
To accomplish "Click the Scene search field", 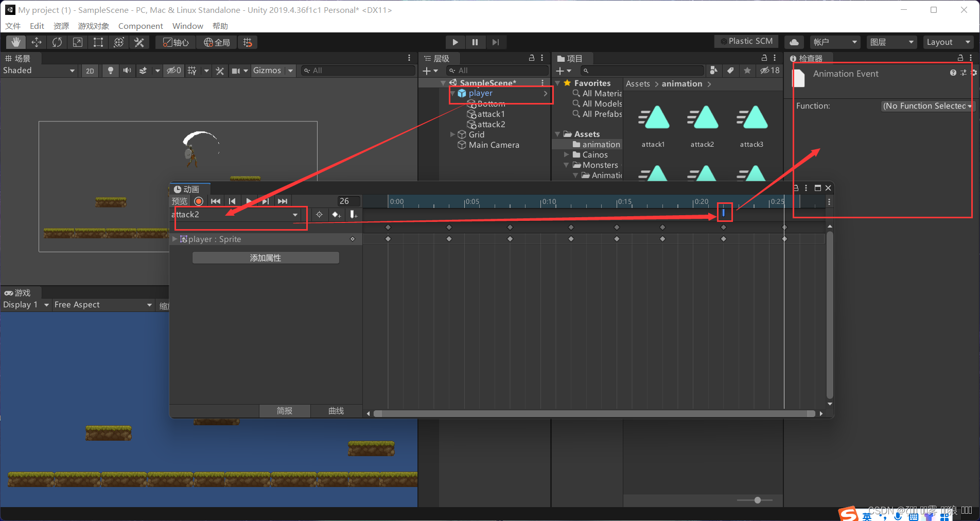I will [358, 71].
